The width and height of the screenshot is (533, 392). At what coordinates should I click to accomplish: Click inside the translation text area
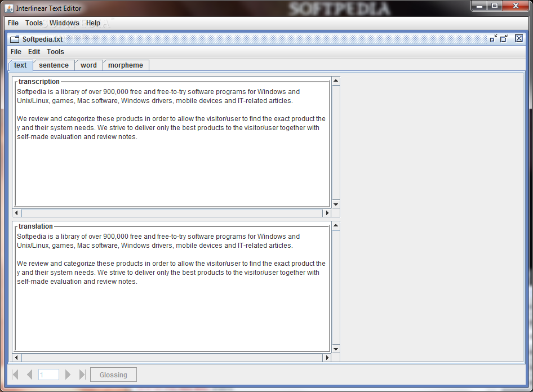point(172,291)
